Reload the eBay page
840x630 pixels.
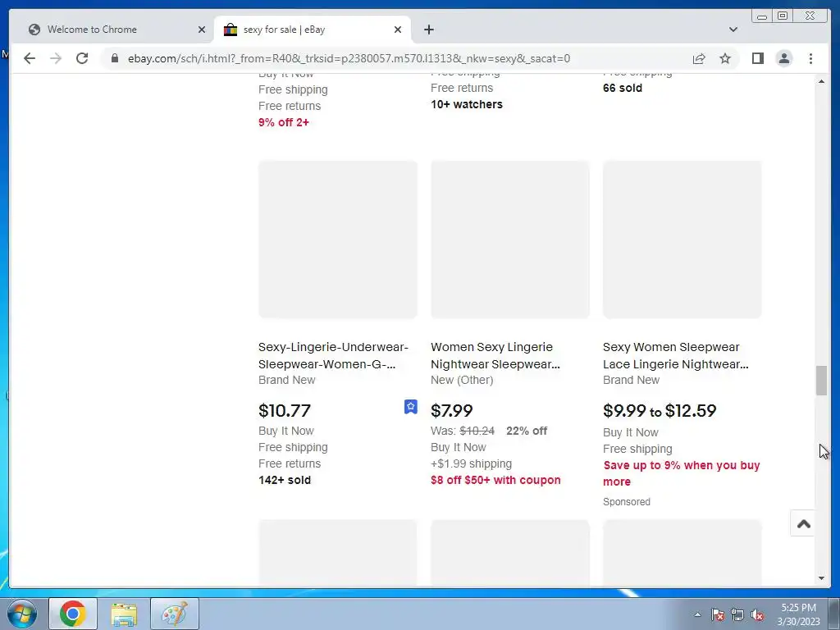click(82, 58)
